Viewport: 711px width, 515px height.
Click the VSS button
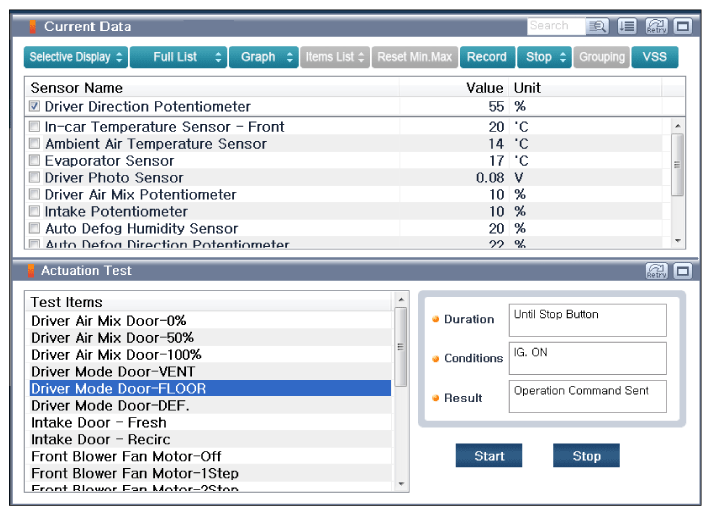[x=654, y=57]
